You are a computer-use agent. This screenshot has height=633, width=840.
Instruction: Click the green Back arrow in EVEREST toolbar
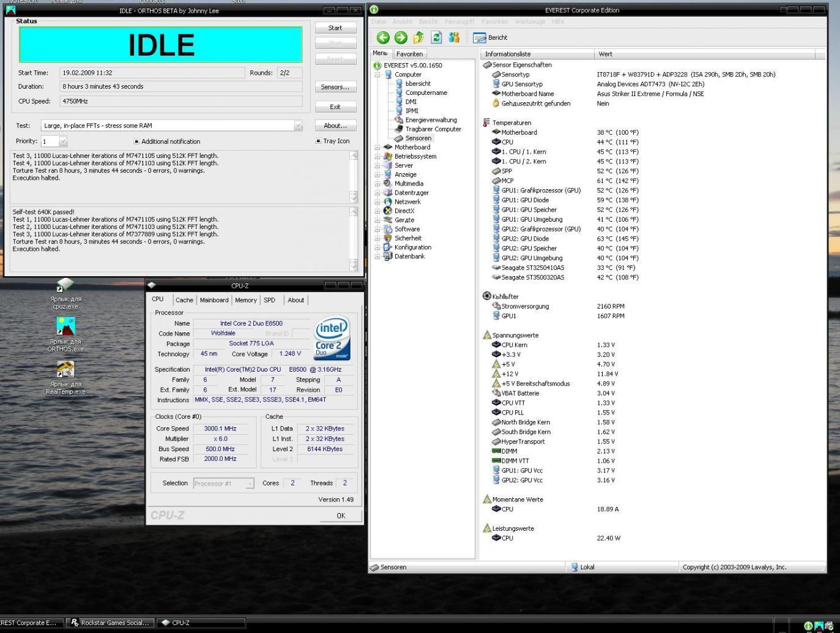(383, 38)
